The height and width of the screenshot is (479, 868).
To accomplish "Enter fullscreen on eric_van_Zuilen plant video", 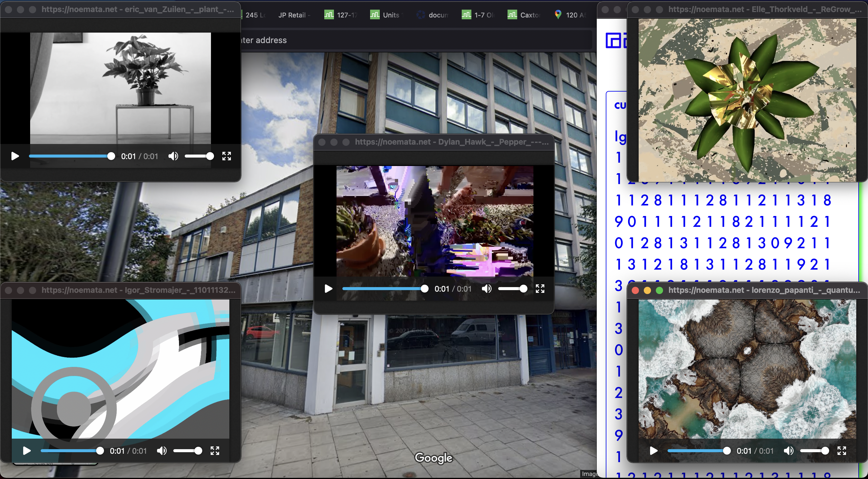I will pos(226,156).
